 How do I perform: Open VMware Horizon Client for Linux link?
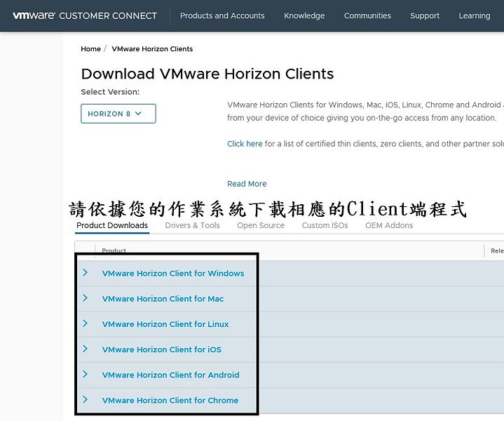(x=165, y=324)
